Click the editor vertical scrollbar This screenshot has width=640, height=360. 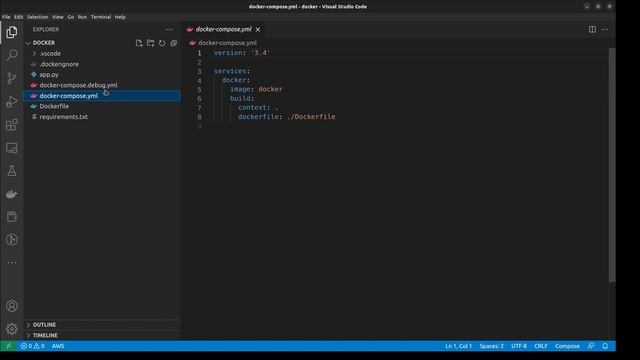[612, 165]
